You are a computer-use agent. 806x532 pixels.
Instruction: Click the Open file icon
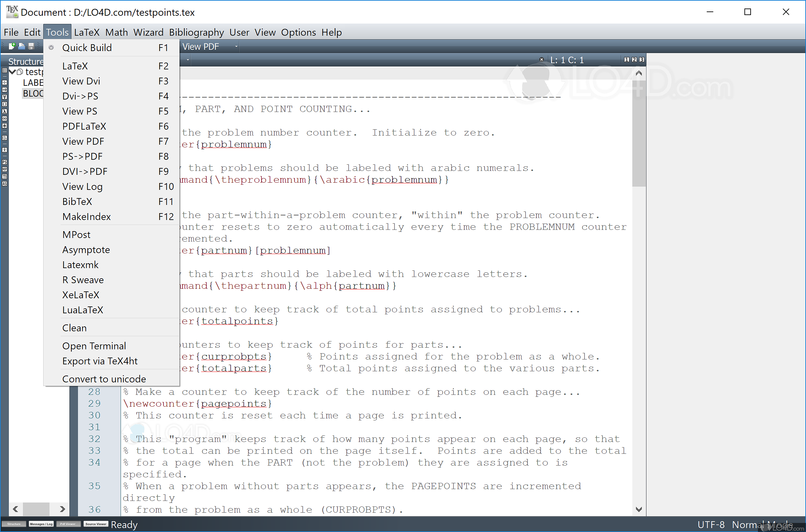21,46
